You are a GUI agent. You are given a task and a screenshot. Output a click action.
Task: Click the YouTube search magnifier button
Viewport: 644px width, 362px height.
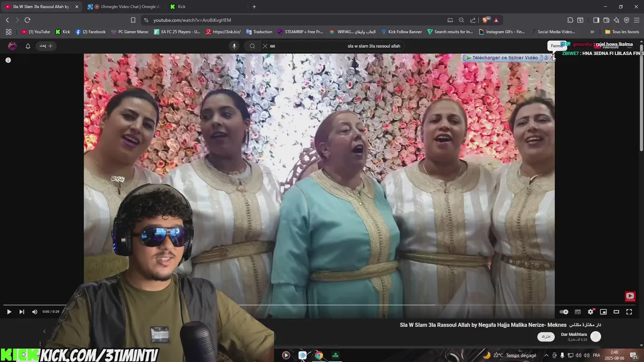coord(253,46)
